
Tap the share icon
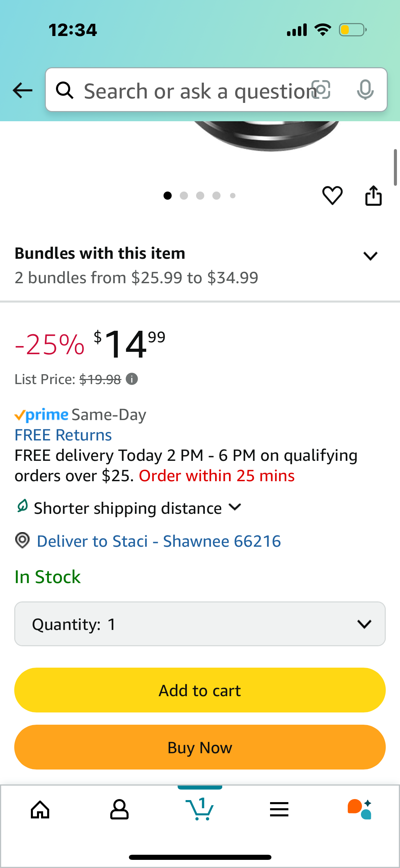373,195
